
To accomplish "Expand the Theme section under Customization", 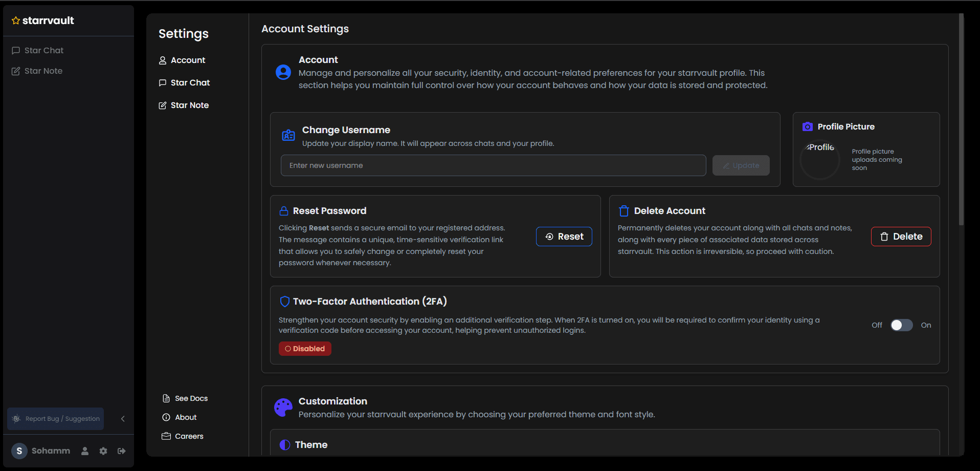I will [x=310, y=444].
